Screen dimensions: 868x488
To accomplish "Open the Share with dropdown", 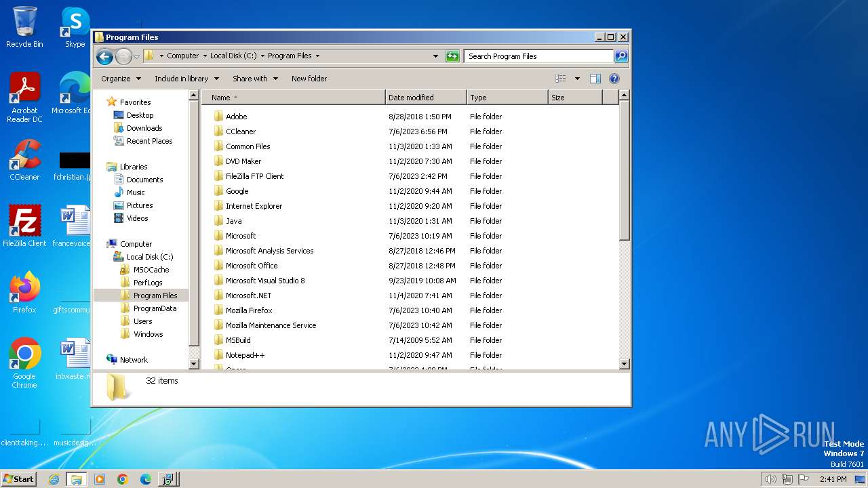I will (x=255, y=79).
